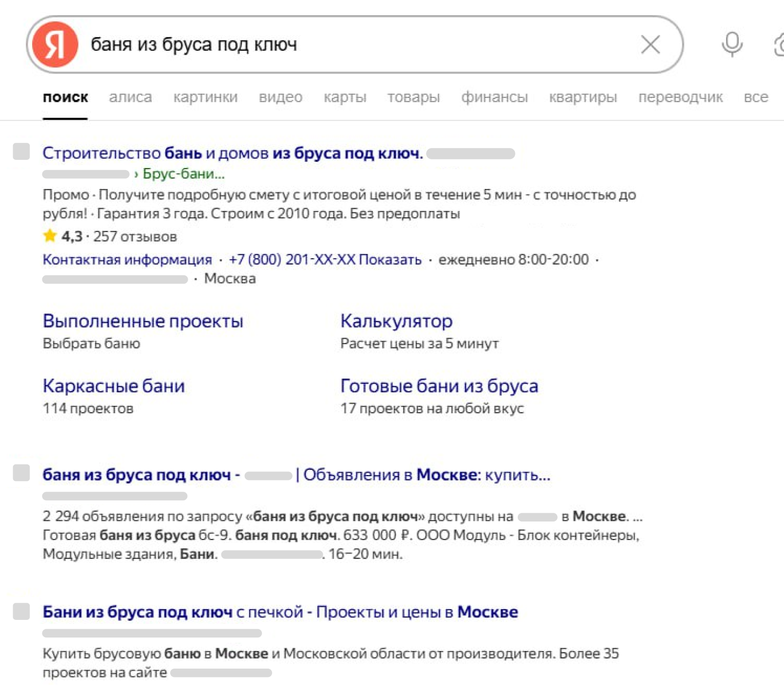Open the 'финансы' tab
This screenshot has height=692, width=784.
[494, 97]
